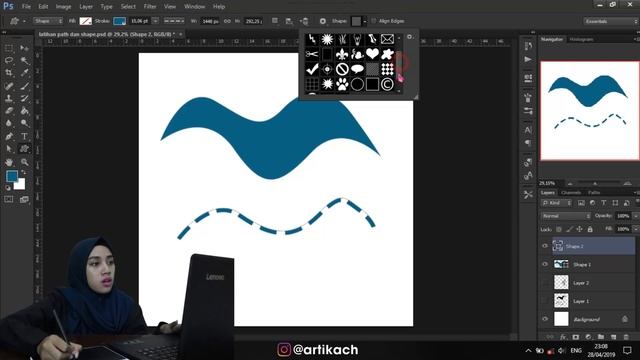
Task: Enable the Align Edges checkbox
Action: click(373, 21)
